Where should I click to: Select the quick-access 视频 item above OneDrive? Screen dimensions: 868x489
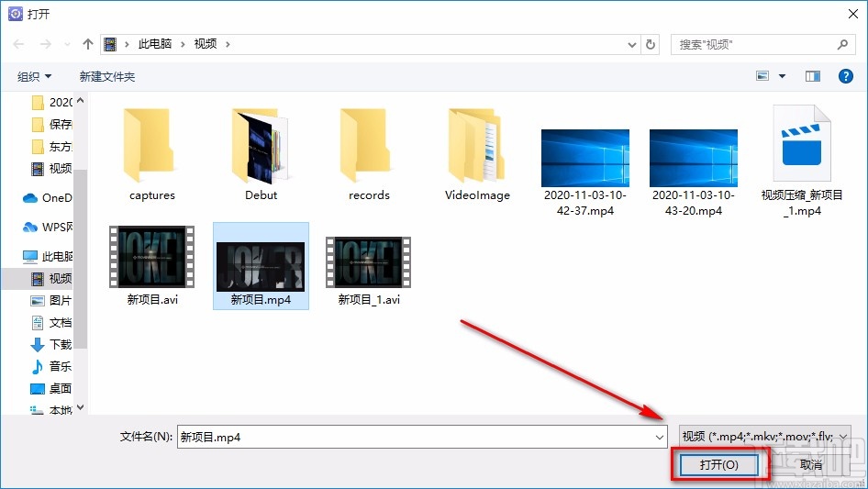[x=52, y=169]
